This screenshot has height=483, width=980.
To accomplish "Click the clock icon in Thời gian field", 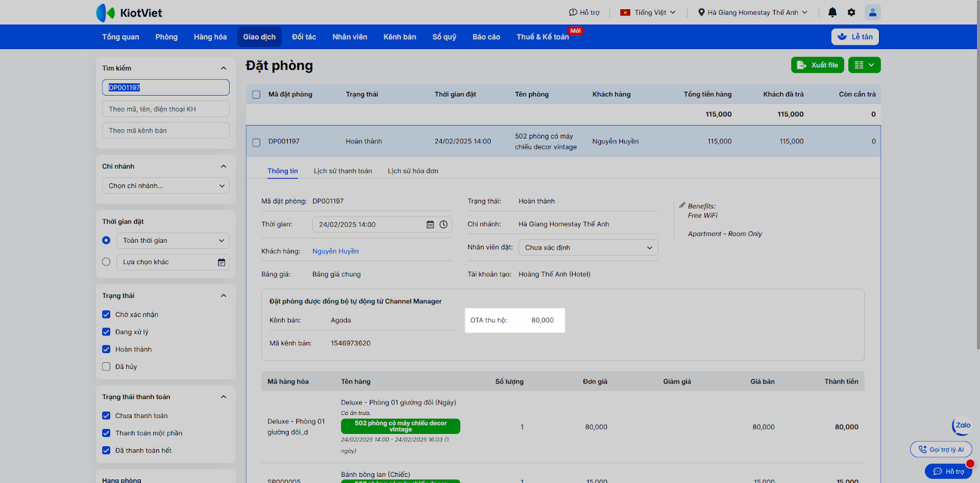I will click(443, 224).
